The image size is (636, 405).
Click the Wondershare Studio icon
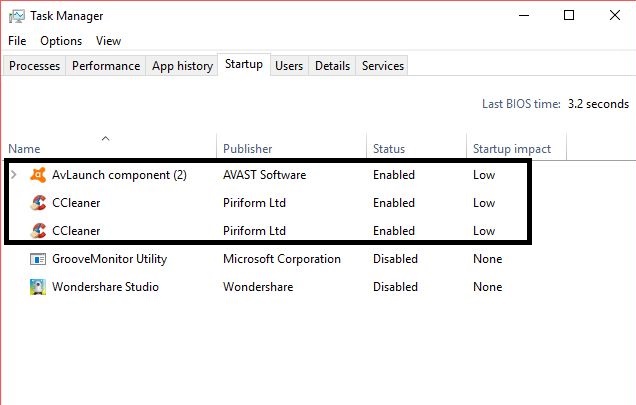pos(38,287)
